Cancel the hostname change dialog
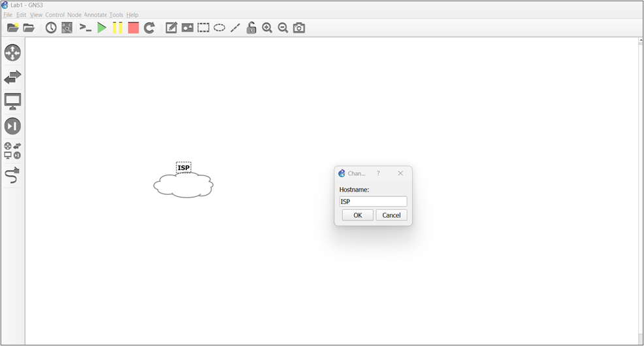This screenshot has height=346, width=644. pyautogui.click(x=391, y=215)
